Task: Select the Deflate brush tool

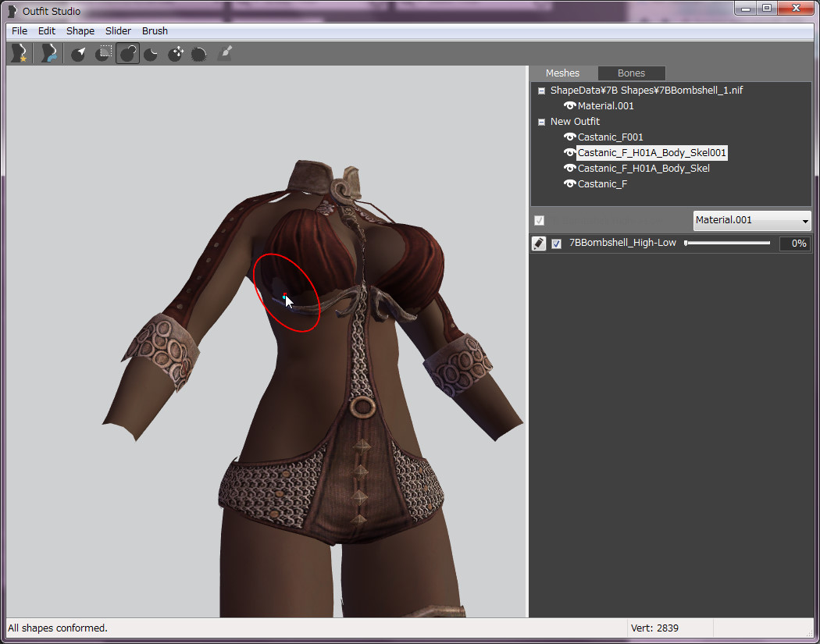Action: 152,53
